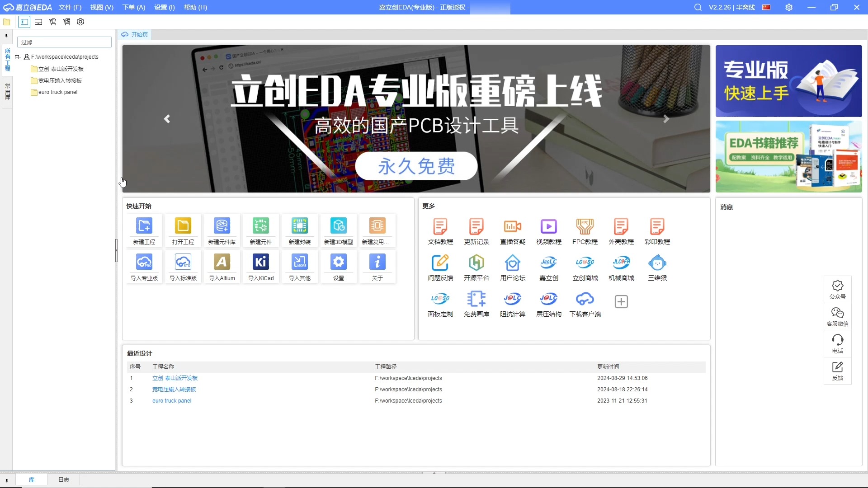The width and height of the screenshot is (868, 488).
Task: Open 外壳教程 tutorial
Action: [x=621, y=227]
